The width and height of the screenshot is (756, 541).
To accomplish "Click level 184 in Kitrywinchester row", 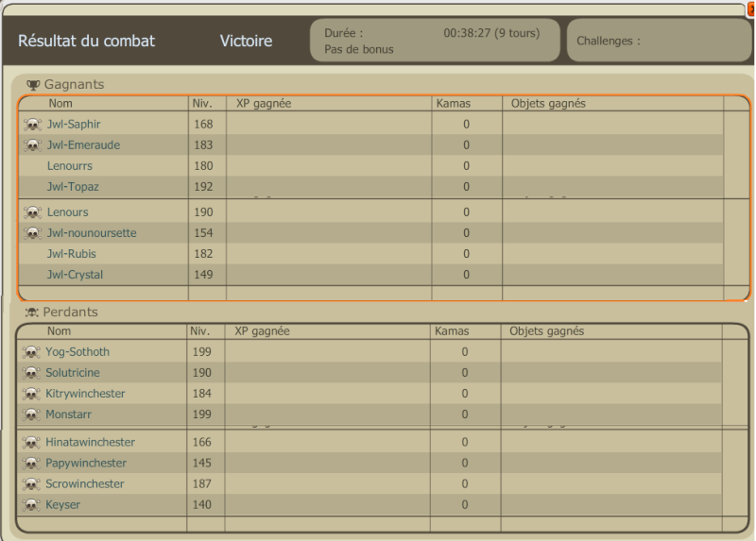I will tap(202, 394).
